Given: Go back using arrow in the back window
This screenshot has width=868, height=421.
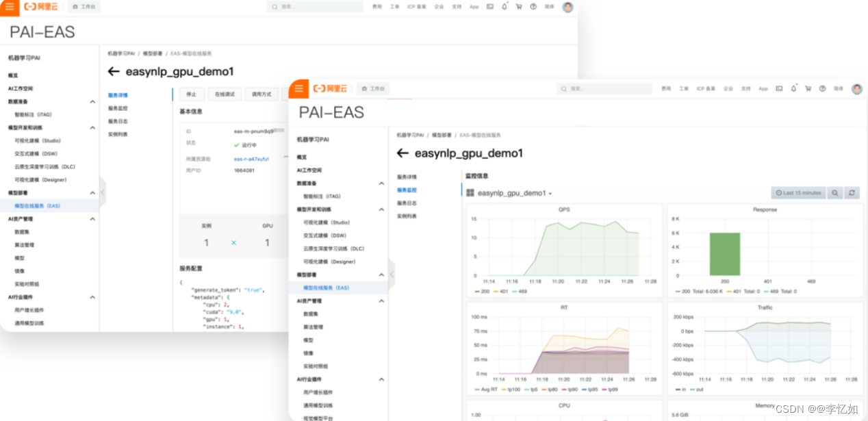Looking at the screenshot, I should (114, 71).
